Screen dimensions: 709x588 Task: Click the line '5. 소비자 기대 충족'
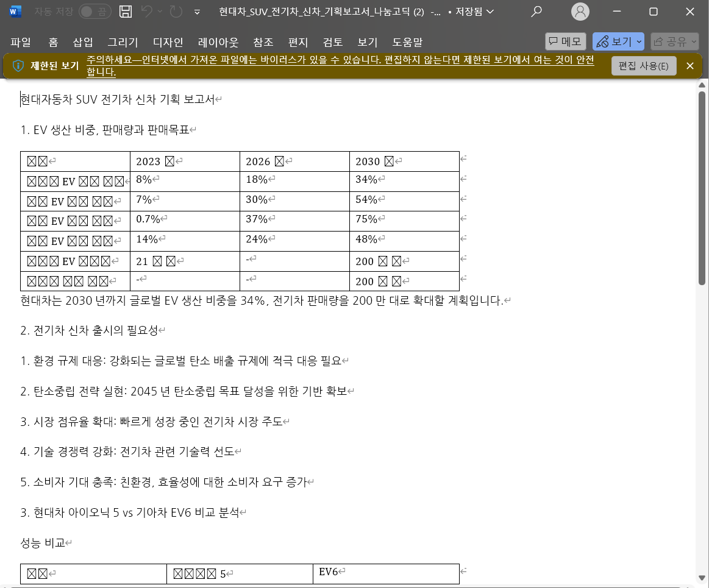coord(163,482)
